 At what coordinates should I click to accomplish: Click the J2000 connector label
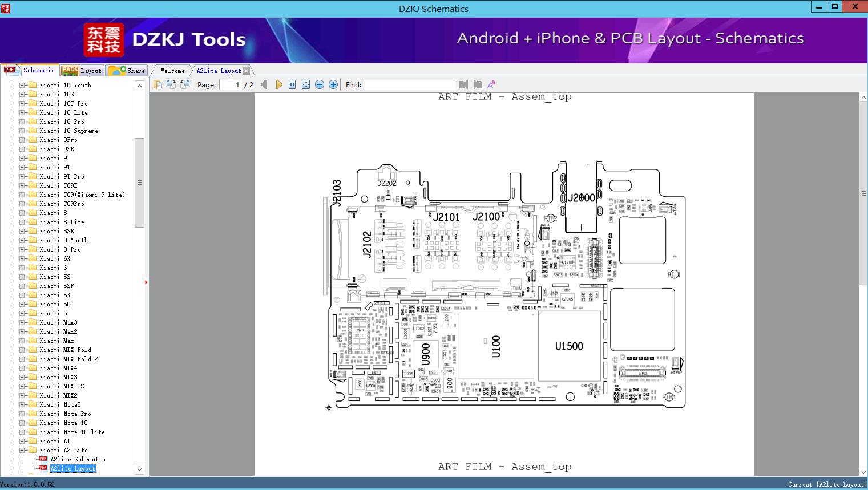click(581, 198)
